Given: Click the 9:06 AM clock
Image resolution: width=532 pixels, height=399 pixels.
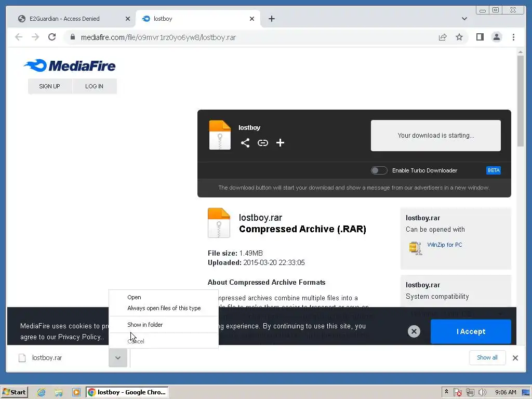Looking at the screenshot, I should pos(506,392).
